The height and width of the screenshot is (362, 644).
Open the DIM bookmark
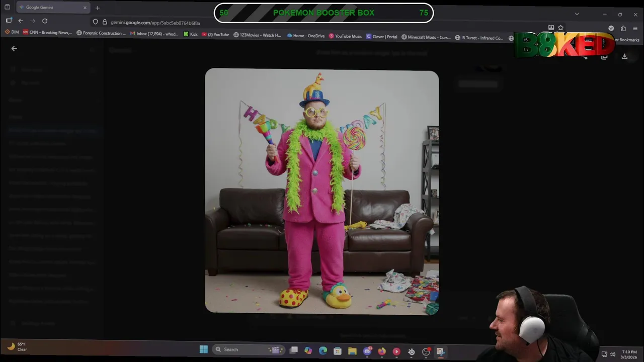click(x=12, y=33)
